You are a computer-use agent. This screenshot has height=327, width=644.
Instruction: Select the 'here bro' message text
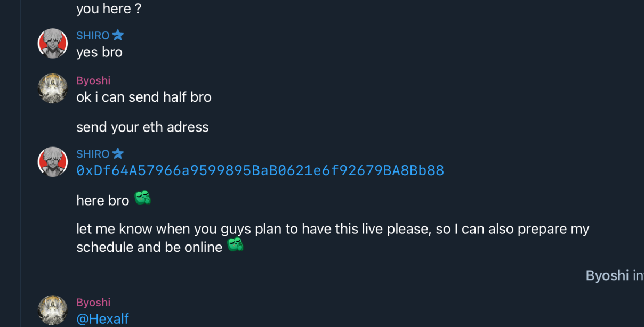coord(102,200)
